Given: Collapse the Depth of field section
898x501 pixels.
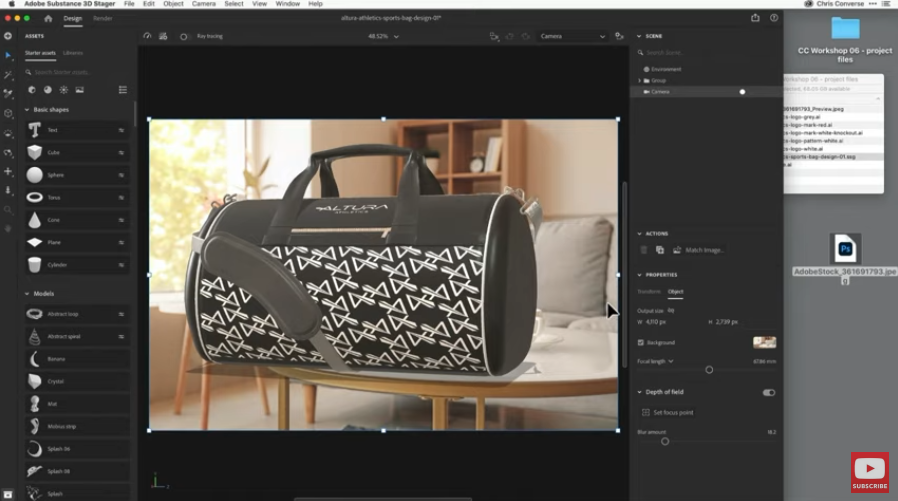Looking at the screenshot, I should click(x=639, y=392).
